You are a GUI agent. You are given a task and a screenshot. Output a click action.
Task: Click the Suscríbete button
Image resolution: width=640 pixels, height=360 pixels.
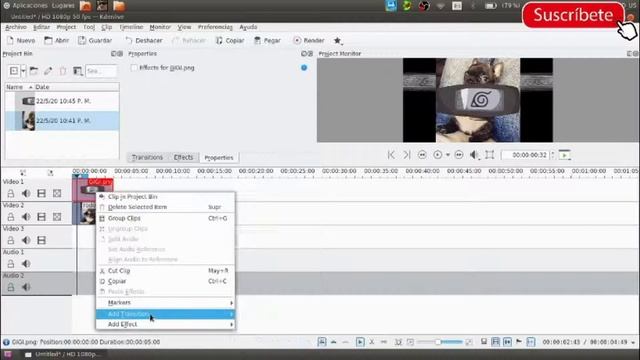(x=573, y=15)
